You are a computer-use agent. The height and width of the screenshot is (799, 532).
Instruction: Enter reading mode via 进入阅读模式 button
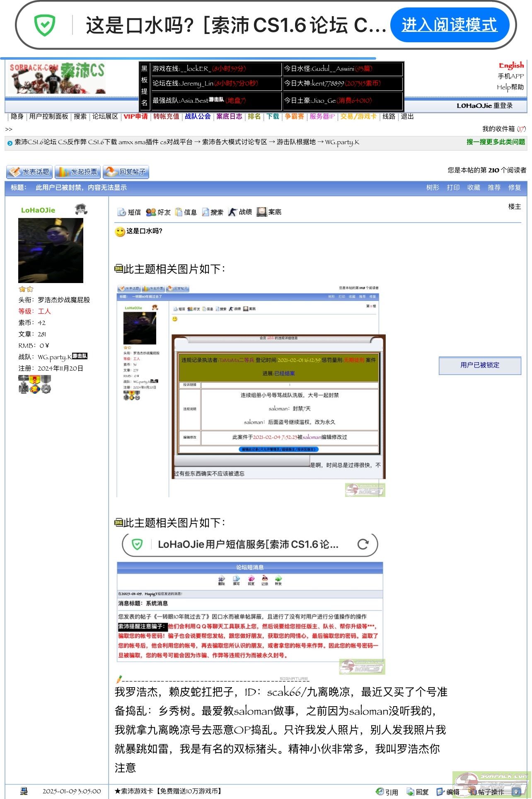[x=450, y=25]
